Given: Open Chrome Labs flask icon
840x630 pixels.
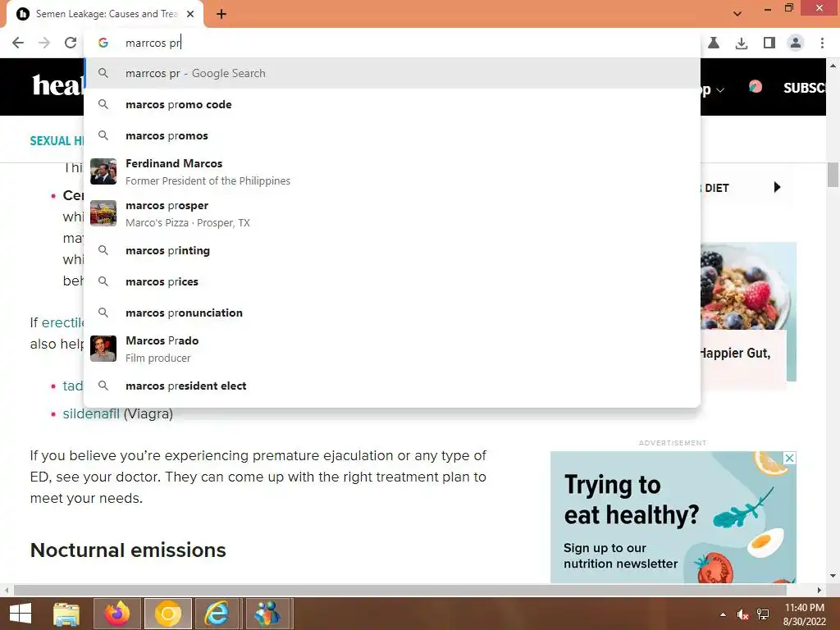Looking at the screenshot, I should pos(714,43).
